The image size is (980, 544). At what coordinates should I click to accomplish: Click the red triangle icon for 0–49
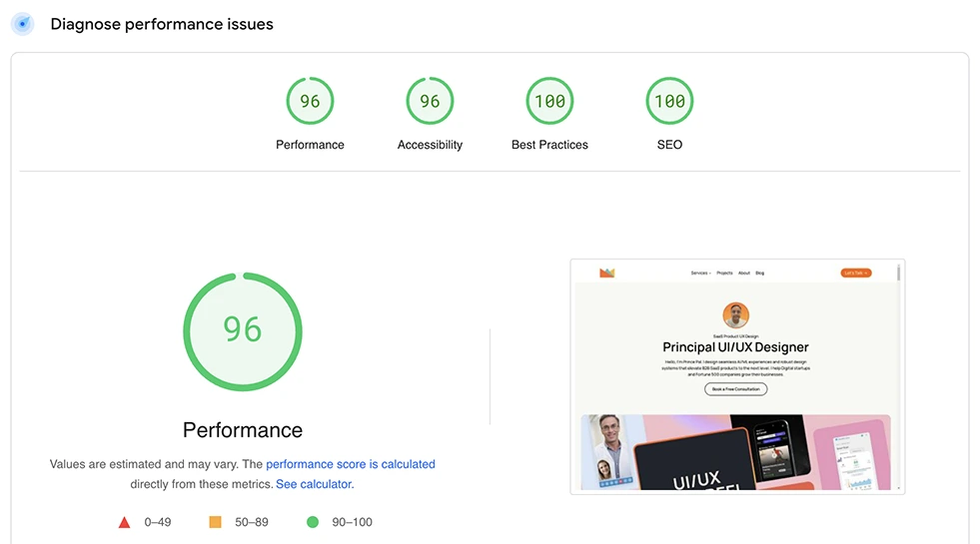pyautogui.click(x=125, y=522)
